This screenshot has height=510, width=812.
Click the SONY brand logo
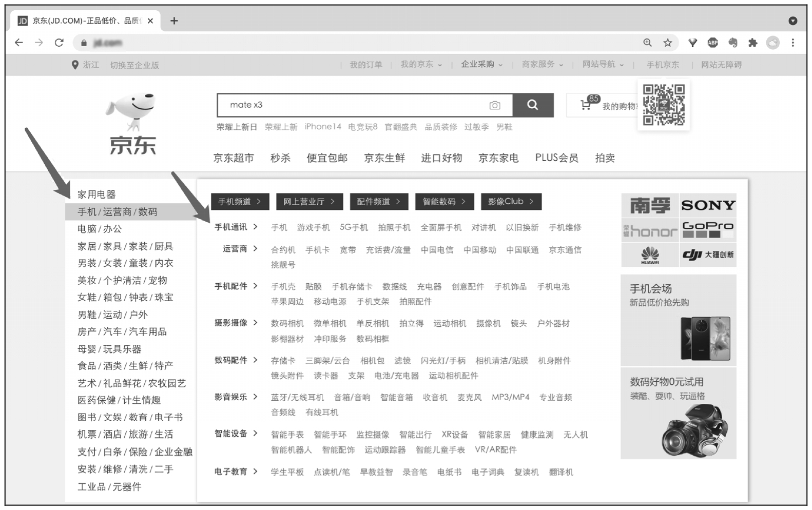pos(708,205)
